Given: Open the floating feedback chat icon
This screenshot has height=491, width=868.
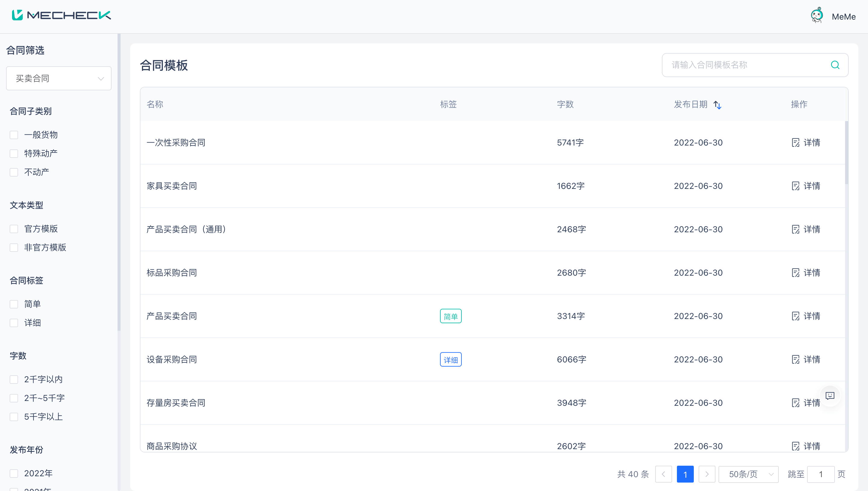Looking at the screenshot, I should [830, 396].
